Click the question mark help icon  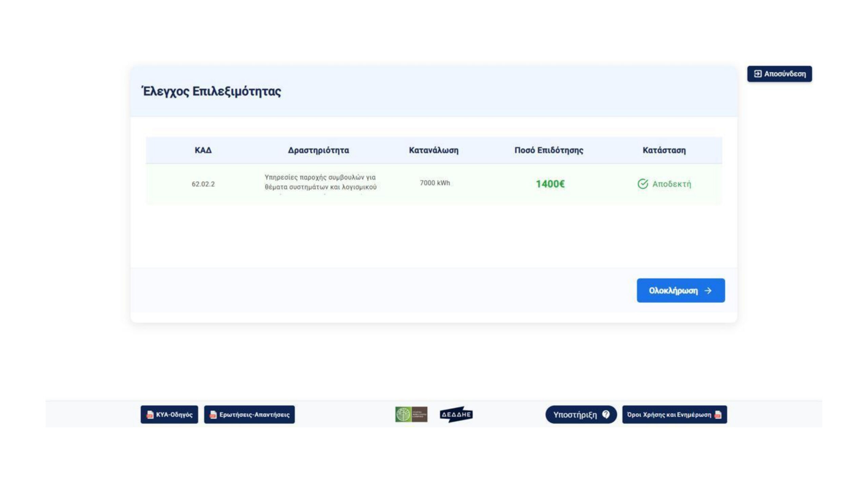[x=606, y=414]
